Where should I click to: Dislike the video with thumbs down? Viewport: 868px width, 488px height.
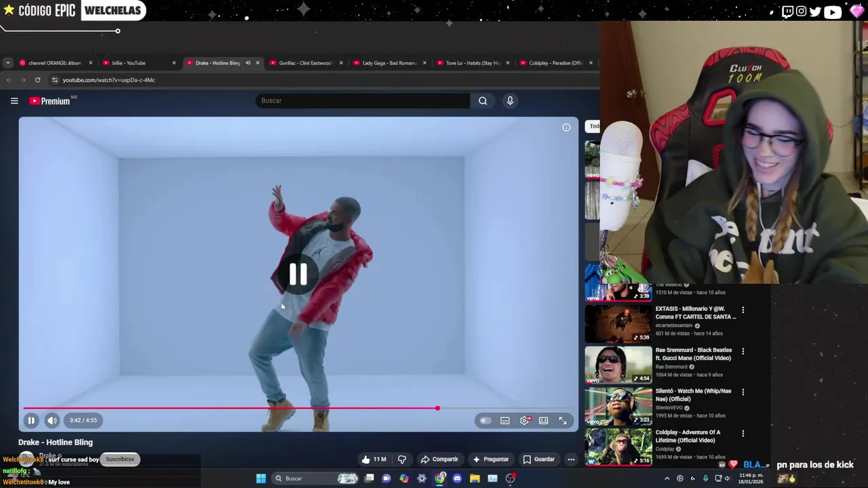[x=402, y=460]
